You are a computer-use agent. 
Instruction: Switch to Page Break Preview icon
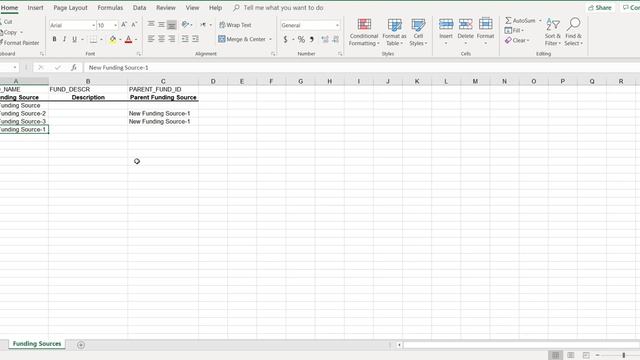tap(586, 355)
